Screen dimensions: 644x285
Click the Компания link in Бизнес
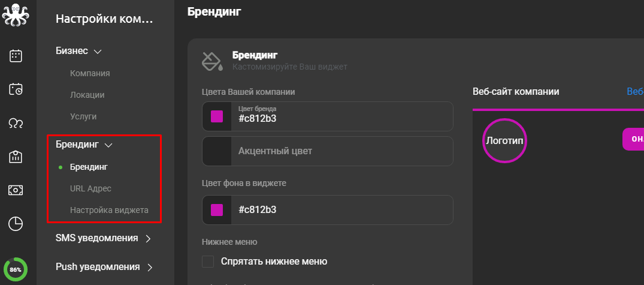[x=90, y=73]
